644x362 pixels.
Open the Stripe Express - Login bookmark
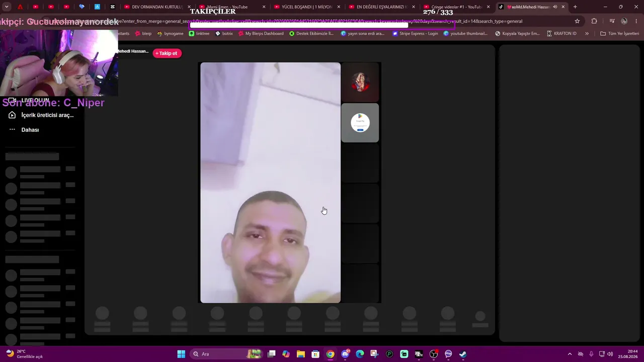[416, 34]
